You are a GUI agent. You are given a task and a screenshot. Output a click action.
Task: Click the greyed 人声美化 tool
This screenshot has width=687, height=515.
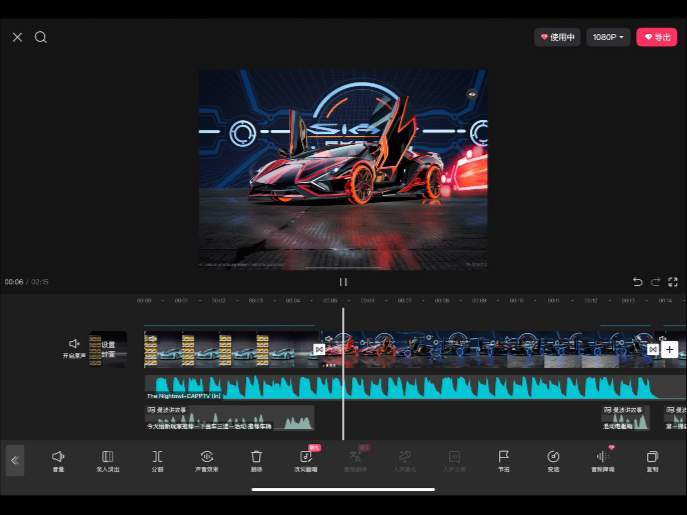(405, 461)
